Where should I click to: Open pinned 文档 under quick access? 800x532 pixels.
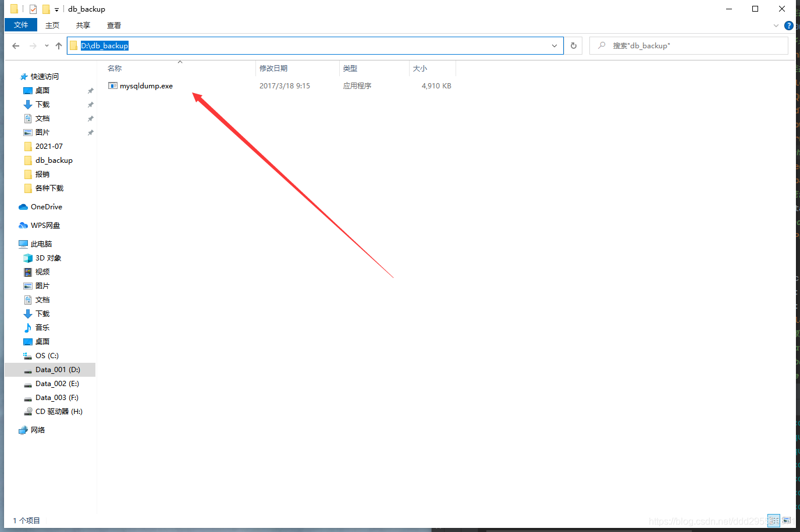42,119
